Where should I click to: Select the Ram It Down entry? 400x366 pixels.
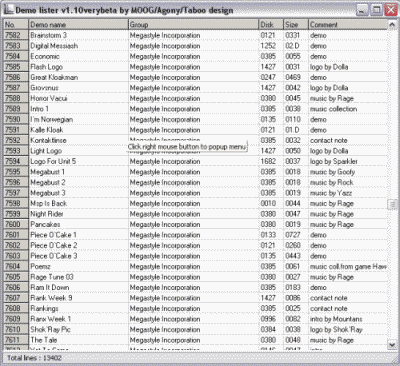pos(50,287)
